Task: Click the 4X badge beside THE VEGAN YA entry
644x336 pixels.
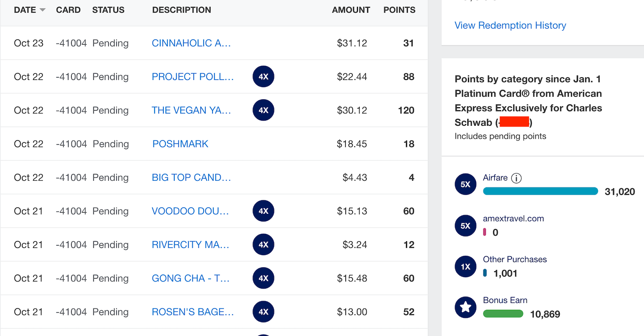Action: 263,110
